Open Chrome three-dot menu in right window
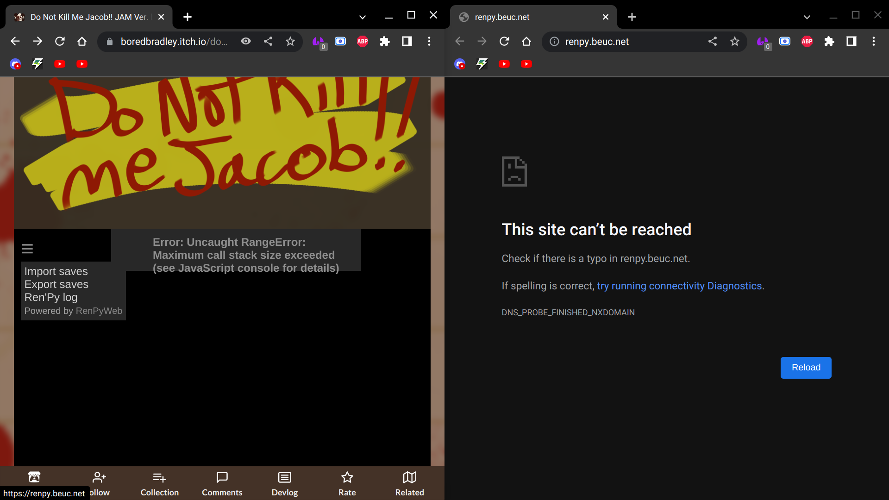Viewport: 889px width, 500px height. (874, 41)
